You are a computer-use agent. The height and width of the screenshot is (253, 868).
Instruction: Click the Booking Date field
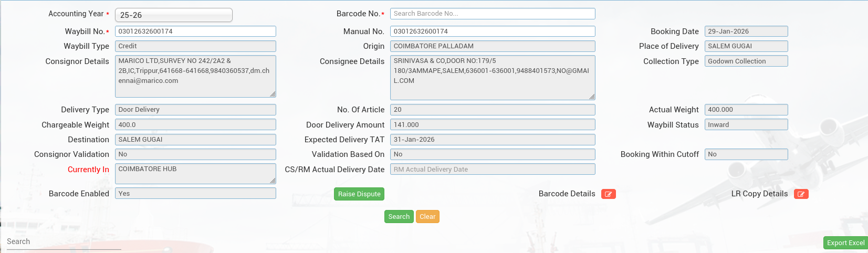(x=746, y=31)
